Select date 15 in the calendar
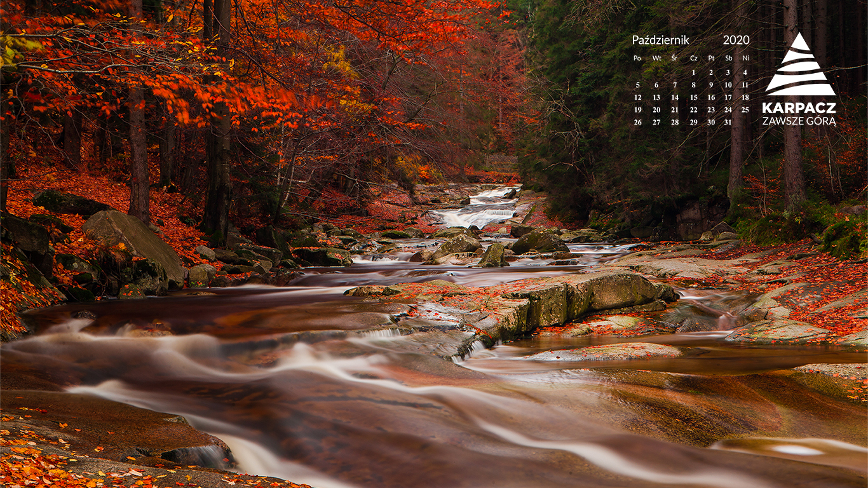Screen dimensions: 868x488 (x=693, y=97)
